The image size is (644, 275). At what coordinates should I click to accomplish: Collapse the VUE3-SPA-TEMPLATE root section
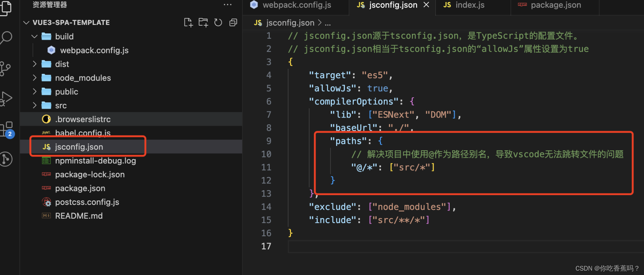[x=26, y=23]
